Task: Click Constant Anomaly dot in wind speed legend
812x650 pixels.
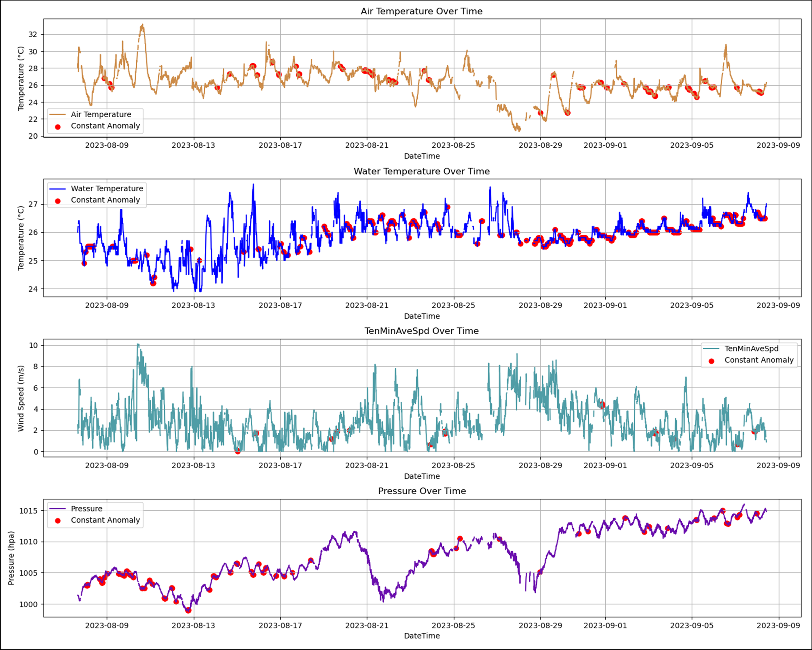Action: pos(711,361)
